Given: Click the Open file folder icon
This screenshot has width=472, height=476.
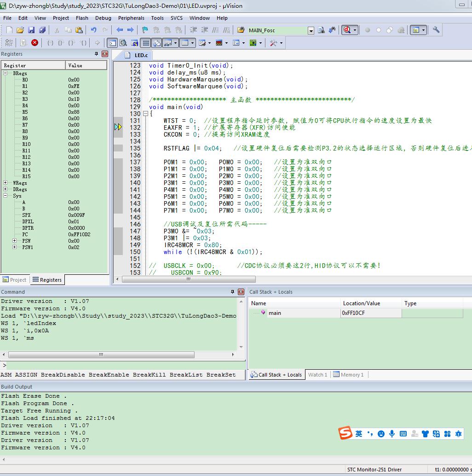Looking at the screenshot, I should [x=20, y=30].
